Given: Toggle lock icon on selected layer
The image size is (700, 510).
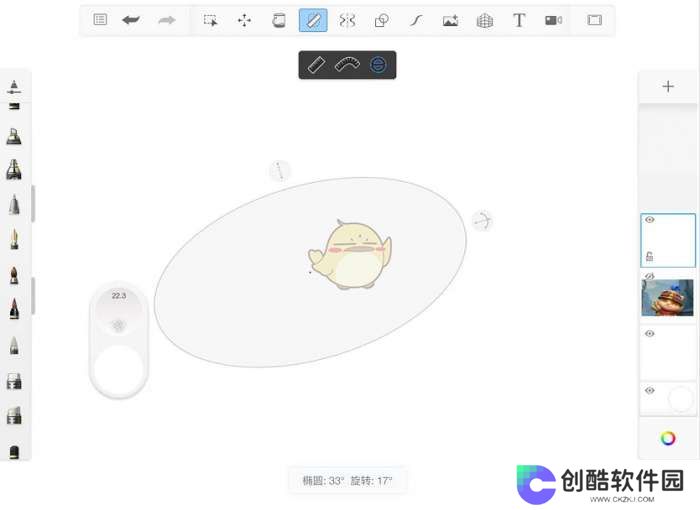Looking at the screenshot, I should pos(650,256).
